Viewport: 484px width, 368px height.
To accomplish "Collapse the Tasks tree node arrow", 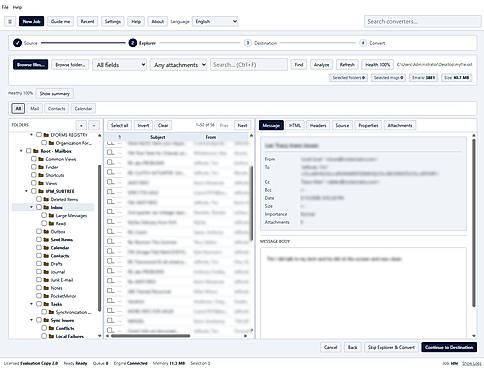I will pyautogui.click(x=32, y=304).
